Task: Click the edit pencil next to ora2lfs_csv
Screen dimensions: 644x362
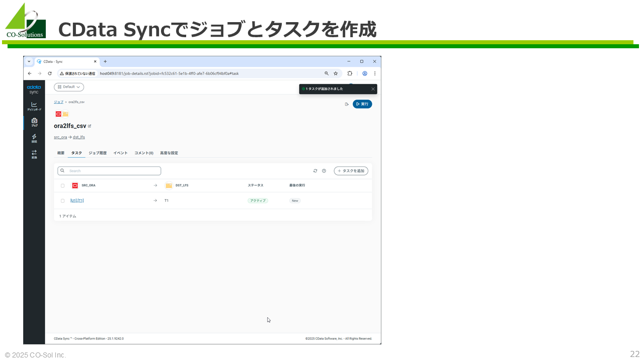Action: pos(90,126)
